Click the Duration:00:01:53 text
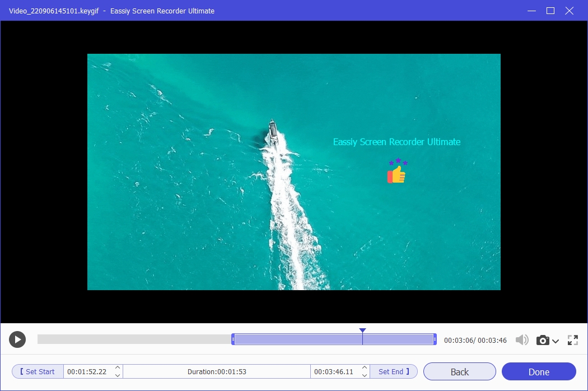588x391 pixels. (x=217, y=371)
